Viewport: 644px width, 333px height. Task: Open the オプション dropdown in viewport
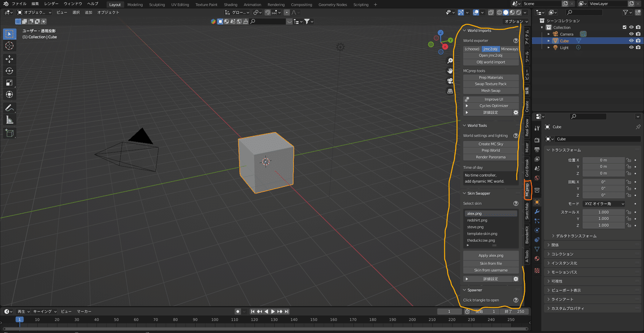click(516, 21)
